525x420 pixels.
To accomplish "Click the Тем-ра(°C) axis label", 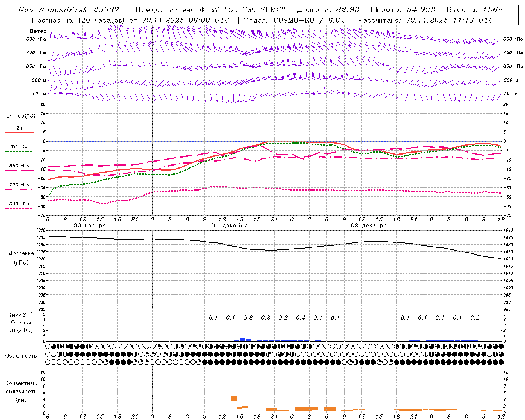I will (19, 116).
